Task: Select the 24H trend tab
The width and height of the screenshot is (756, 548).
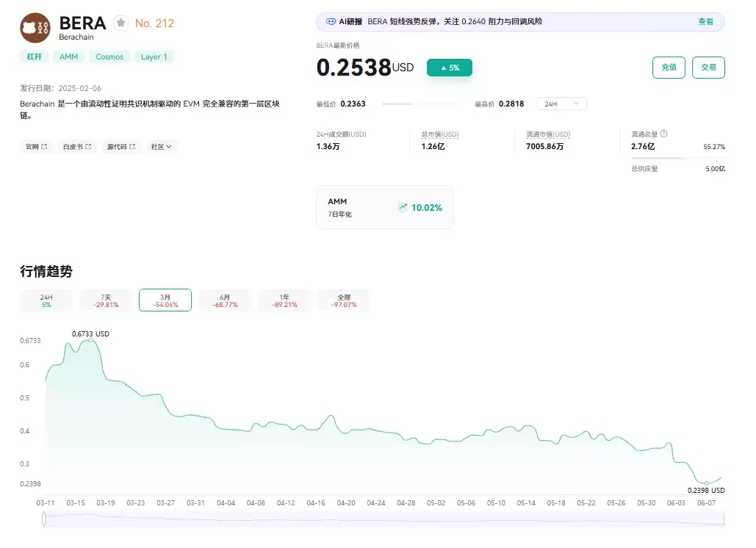Action: (46, 300)
